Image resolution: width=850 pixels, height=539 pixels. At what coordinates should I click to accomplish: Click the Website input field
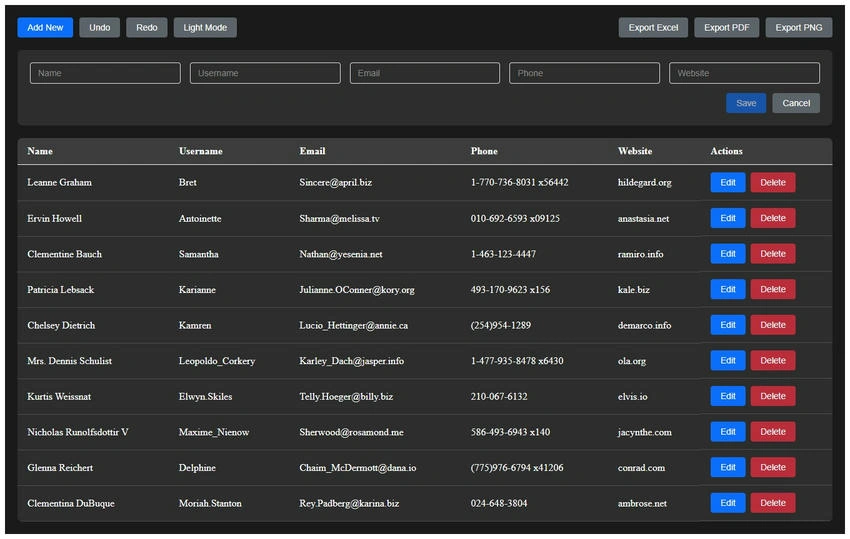[x=744, y=73]
